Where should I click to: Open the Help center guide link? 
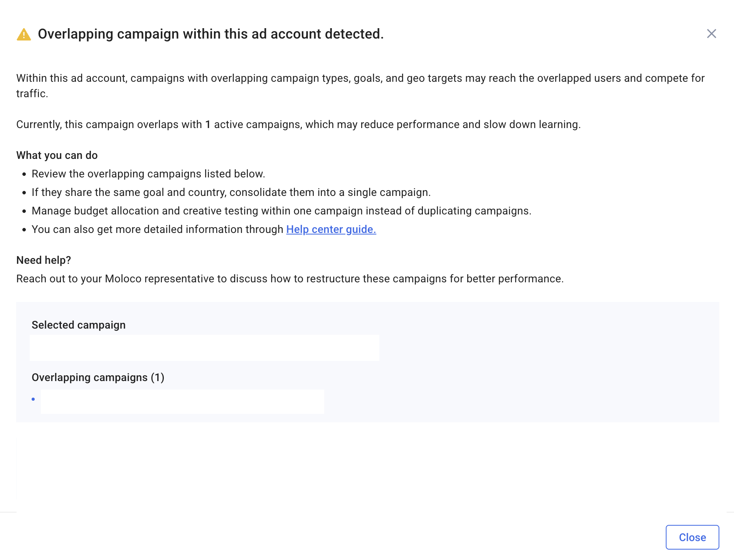pos(331,229)
